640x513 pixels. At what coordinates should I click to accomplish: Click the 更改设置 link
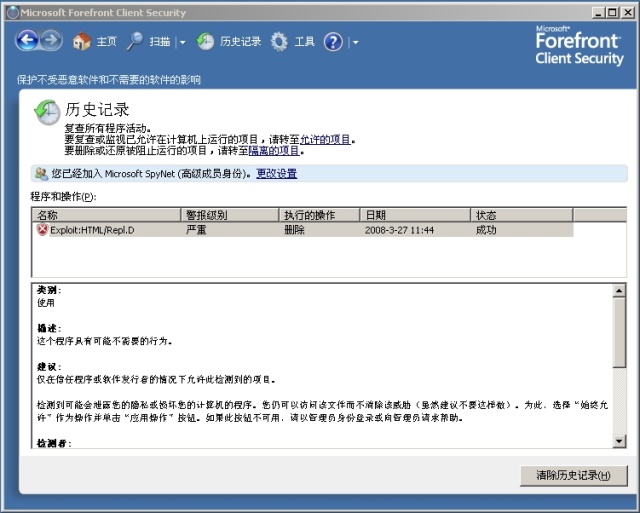pyautogui.click(x=277, y=173)
